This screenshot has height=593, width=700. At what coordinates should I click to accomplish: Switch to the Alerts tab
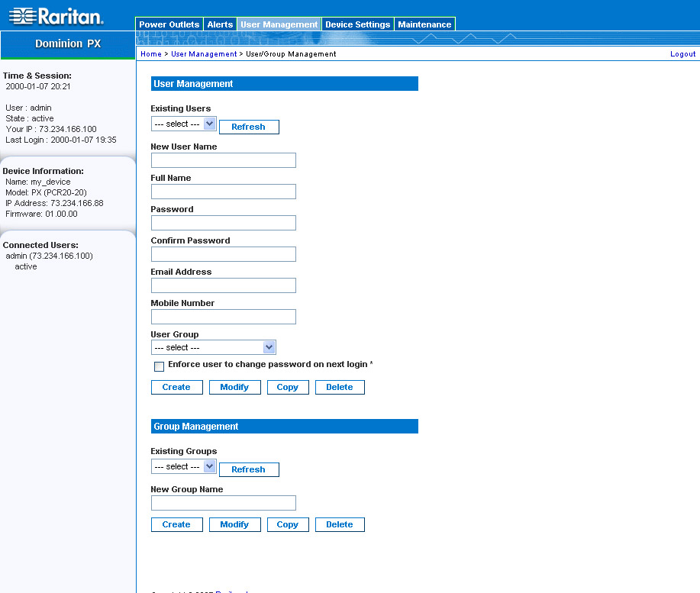(220, 24)
